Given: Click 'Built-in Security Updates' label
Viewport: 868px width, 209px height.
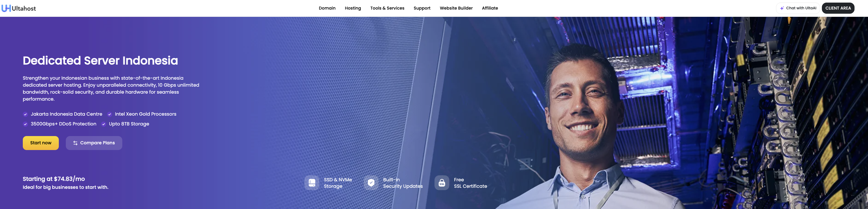Looking at the screenshot, I should (403, 183).
